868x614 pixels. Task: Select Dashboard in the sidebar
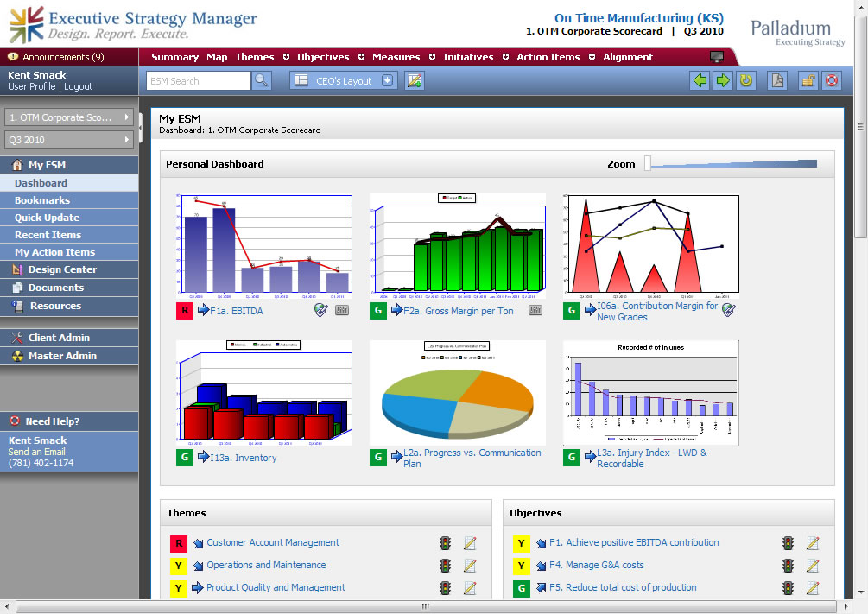click(x=69, y=183)
